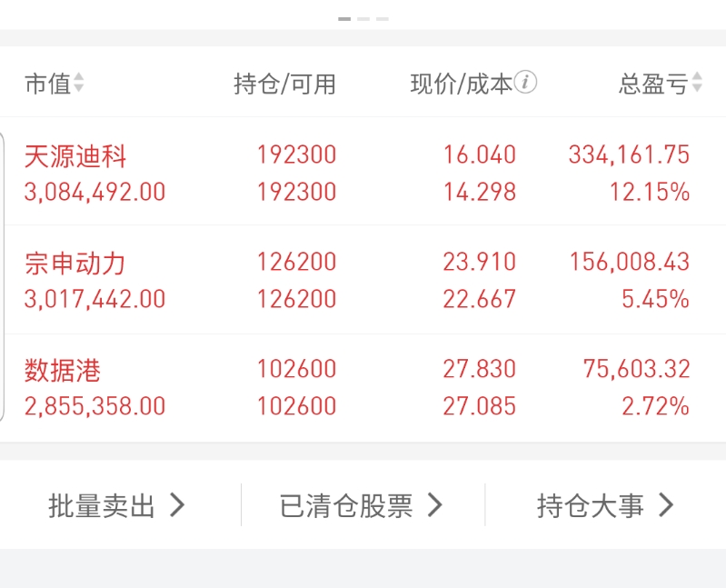Click 天源迪科 total profit 334,161.75
This screenshot has width=726, height=588.
(630, 154)
